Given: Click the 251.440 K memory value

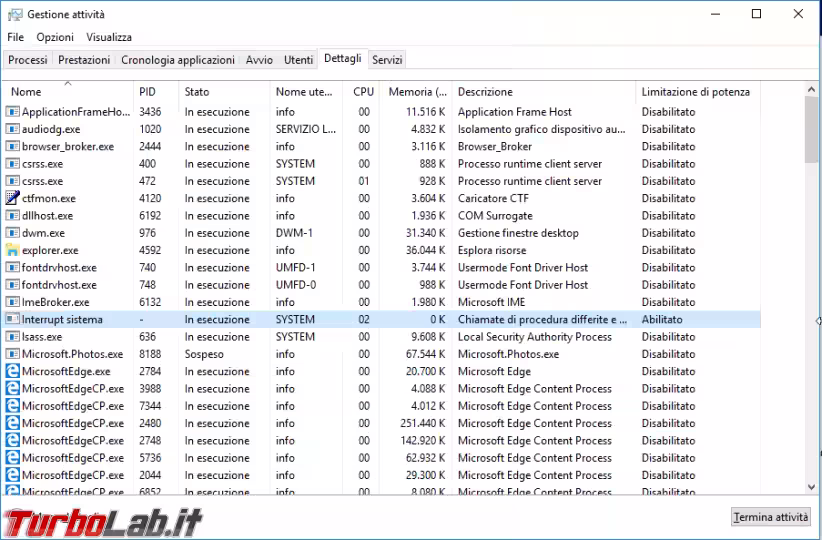Looking at the screenshot, I should pyautogui.click(x=423, y=423).
